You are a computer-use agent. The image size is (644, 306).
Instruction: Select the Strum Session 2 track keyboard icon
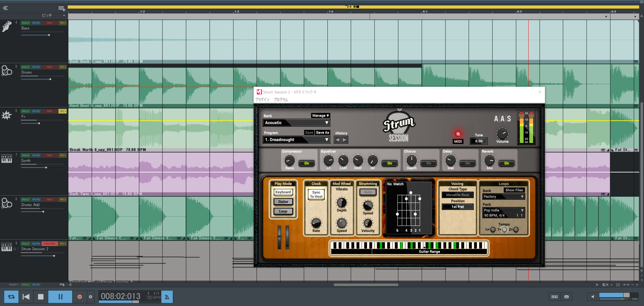coord(7,247)
